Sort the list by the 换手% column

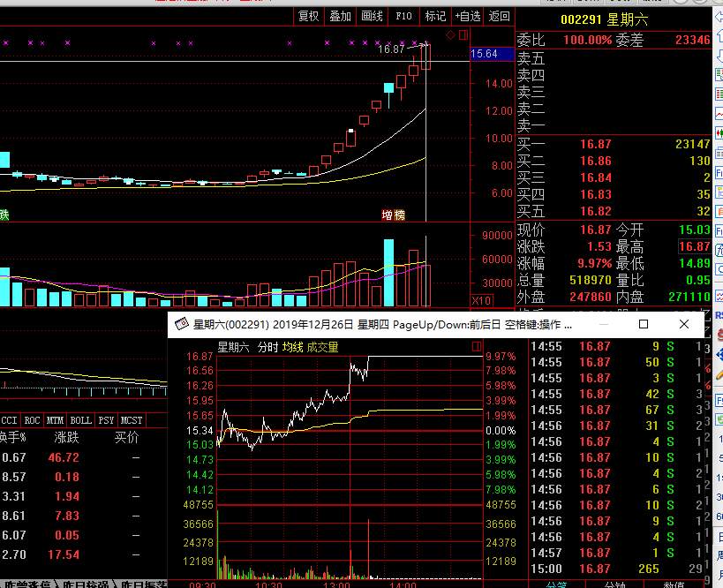tap(13, 437)
